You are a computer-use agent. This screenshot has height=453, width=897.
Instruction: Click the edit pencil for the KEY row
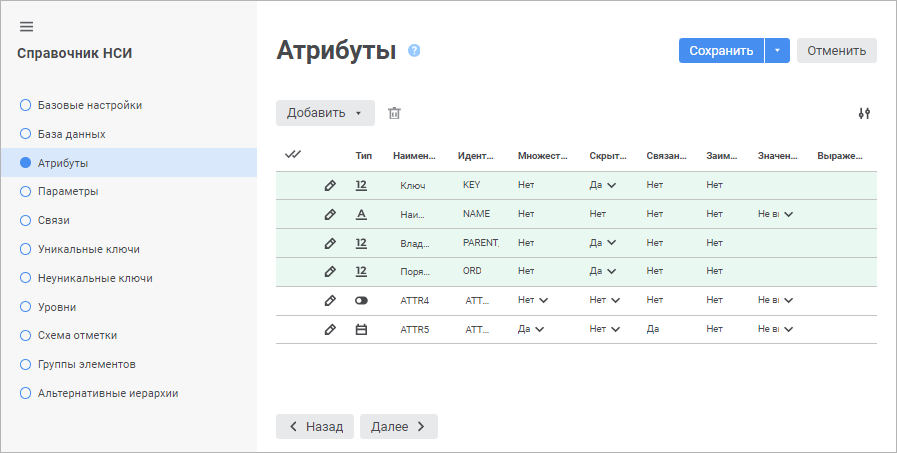(x=330, y=185)
